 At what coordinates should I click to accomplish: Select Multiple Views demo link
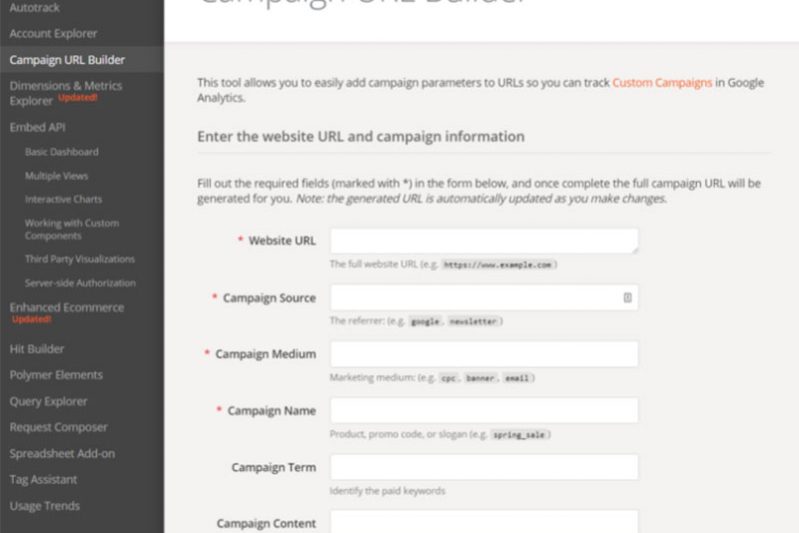(x=57, y=176)
